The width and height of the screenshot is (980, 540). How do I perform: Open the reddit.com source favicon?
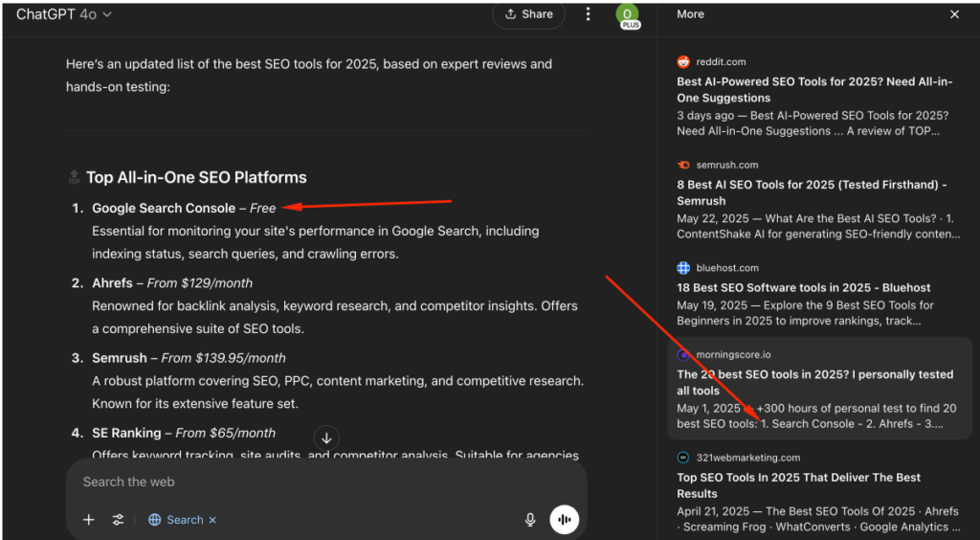tap(683, 61)
